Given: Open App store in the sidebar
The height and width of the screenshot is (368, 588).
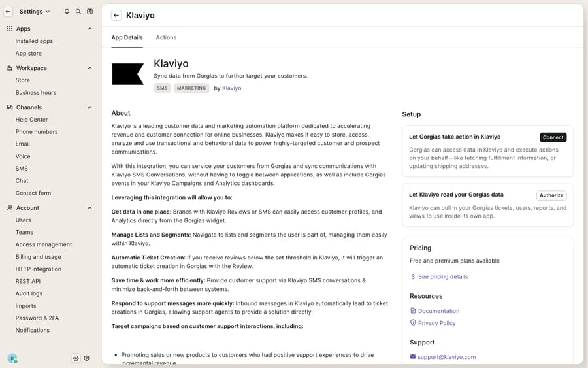Looking at the screenshot, I should point(29,53).
